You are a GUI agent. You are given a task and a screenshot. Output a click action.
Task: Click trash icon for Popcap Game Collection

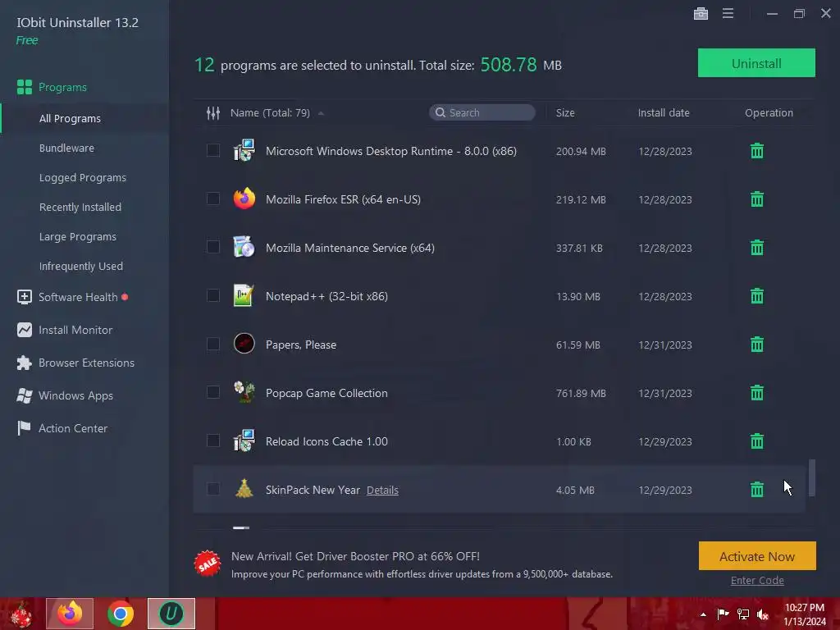click(756, 393)
